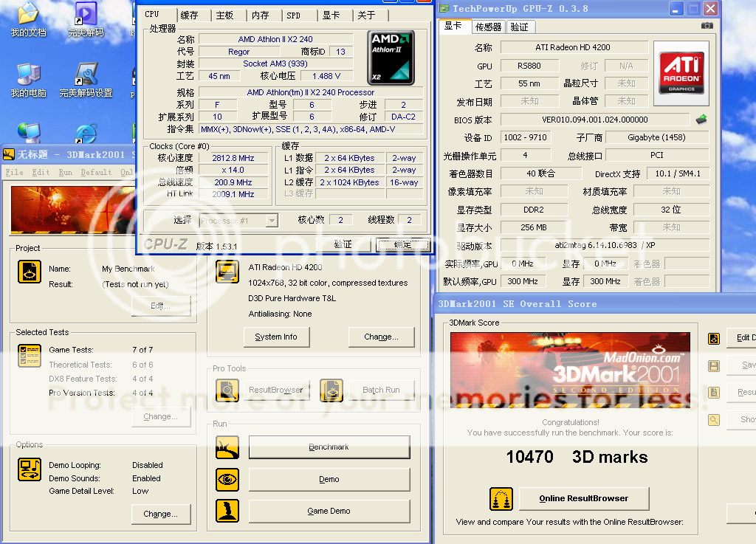756x544 pixels.
Task: Click the icon left of the Benchmark button
Action: pos(227,447)
